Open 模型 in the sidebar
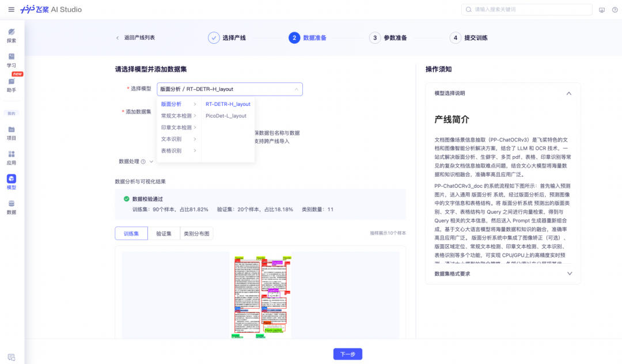The width and height of the screenshot is (622, 364). [x=12, y=183]
